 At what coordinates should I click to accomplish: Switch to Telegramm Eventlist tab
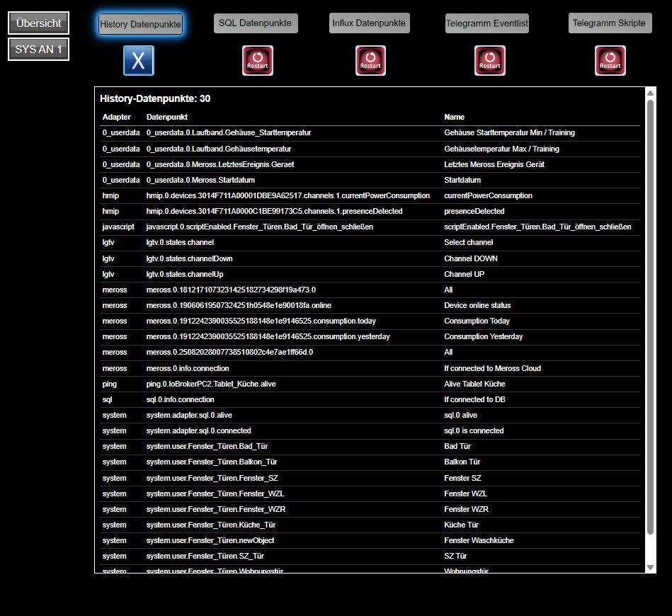pos(487,23)
